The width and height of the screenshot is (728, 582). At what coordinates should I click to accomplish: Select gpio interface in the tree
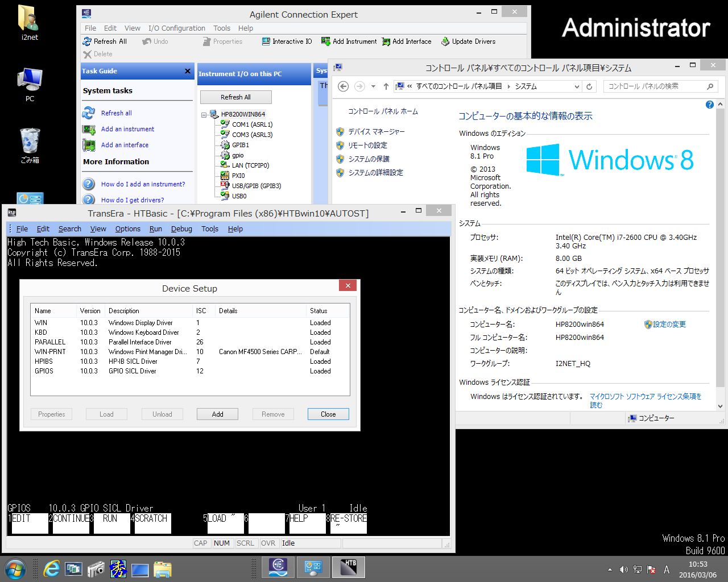238,155
